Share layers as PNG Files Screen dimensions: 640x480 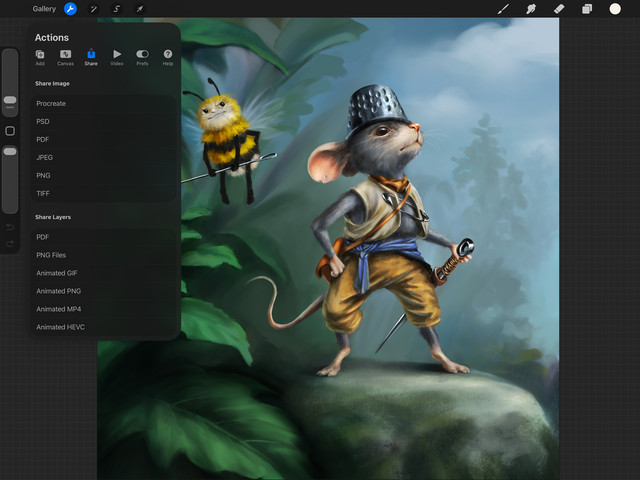(x=104, y=255)
